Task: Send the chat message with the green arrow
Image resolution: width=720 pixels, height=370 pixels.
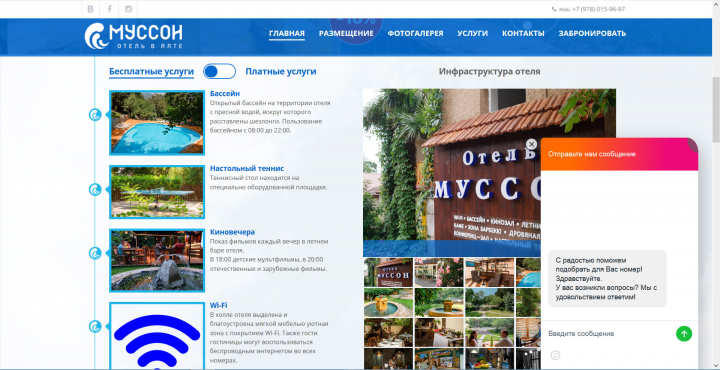Action: [x=684, y=334]
